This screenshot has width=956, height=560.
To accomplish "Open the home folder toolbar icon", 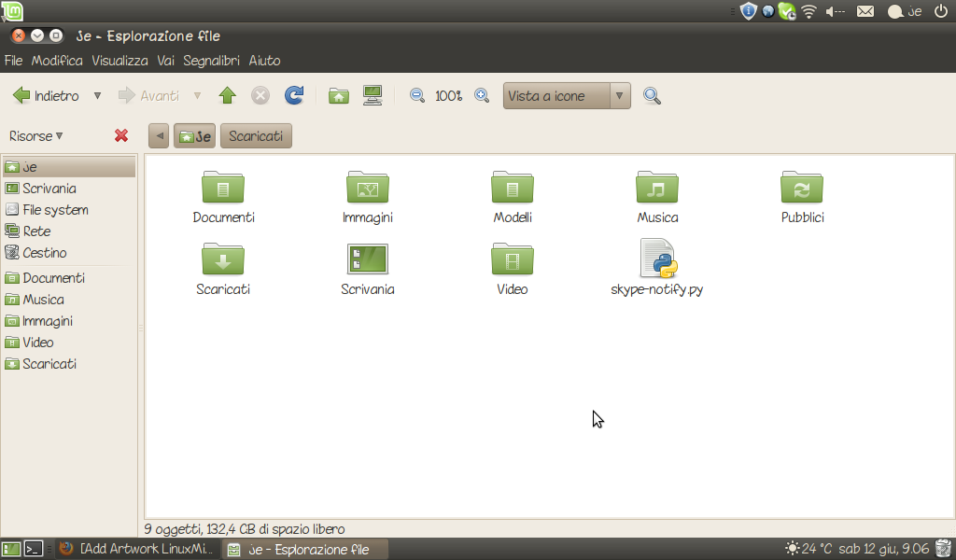I will pos(338,96).
